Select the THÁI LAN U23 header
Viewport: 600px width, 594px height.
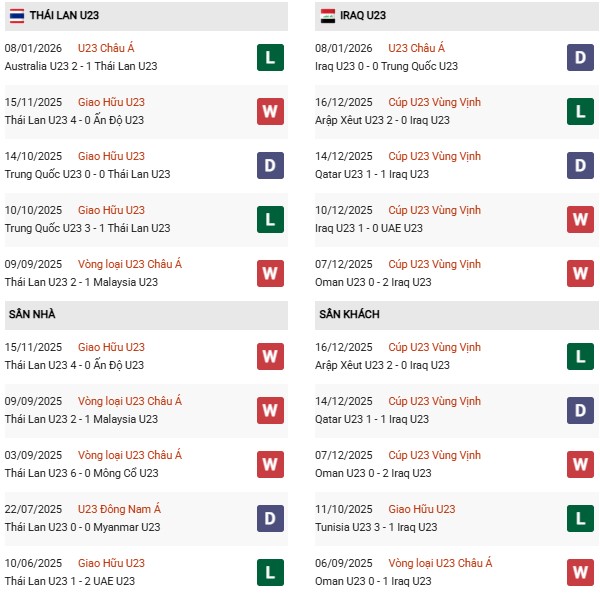(x=65, y=15)
